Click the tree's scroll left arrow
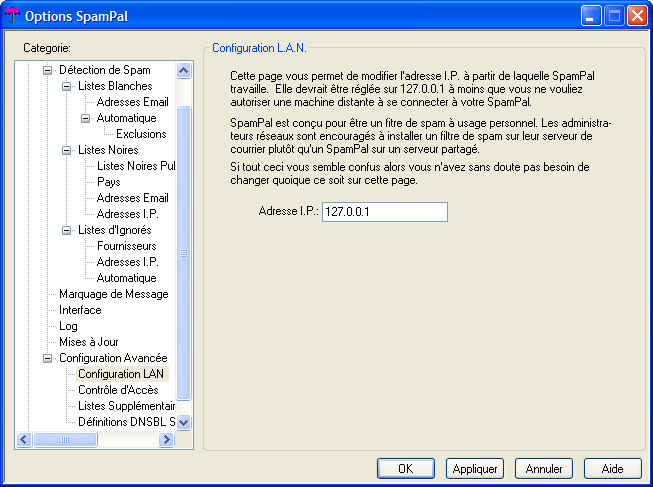The height and width of the screenshot is (487, 653). (x=24, y=440)
